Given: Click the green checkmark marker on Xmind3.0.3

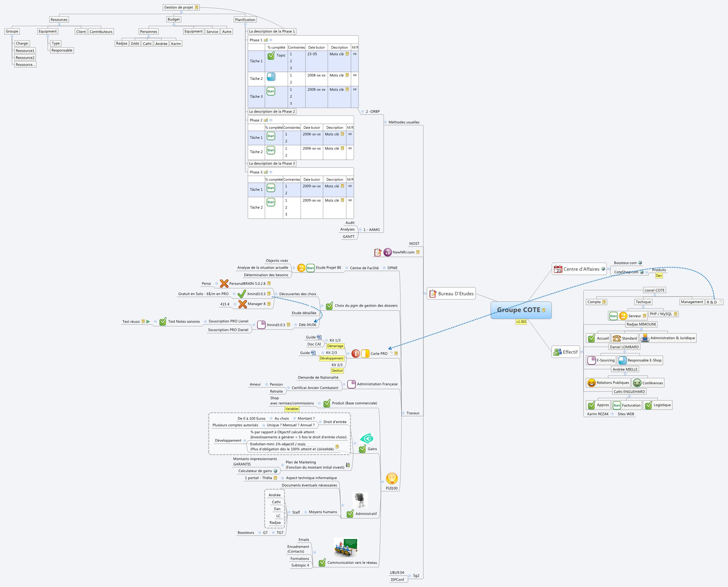Looking at the screenshot, I should point(242,293).
